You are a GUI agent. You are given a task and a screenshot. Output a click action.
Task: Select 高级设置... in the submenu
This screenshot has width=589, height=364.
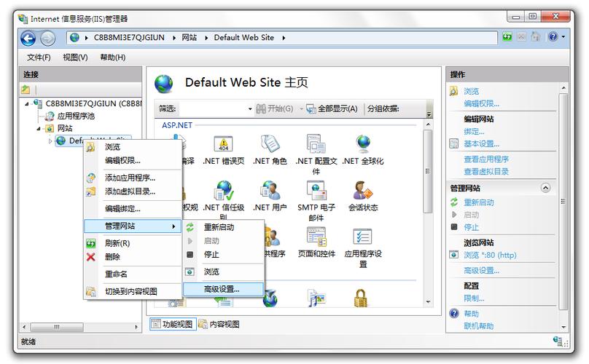(224, 289)
